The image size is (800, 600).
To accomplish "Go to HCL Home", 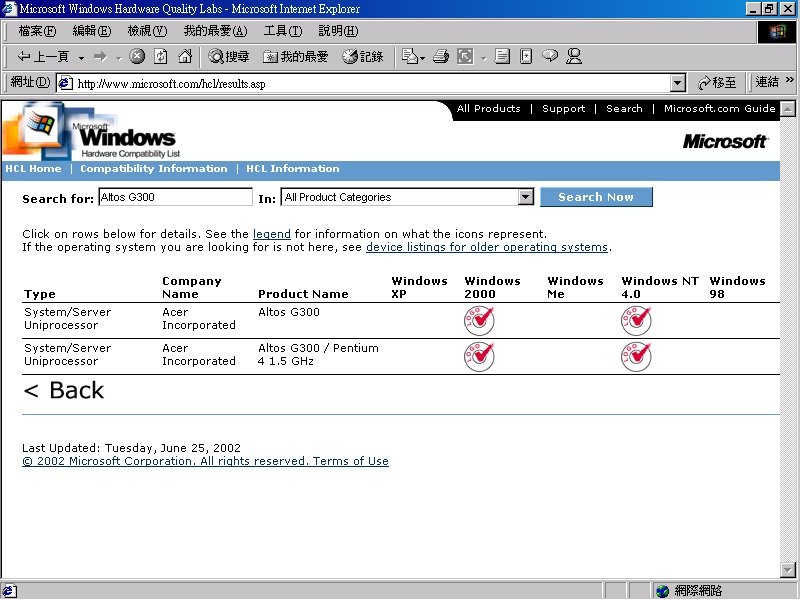I will pyautogui.click(x=33, y=169).
